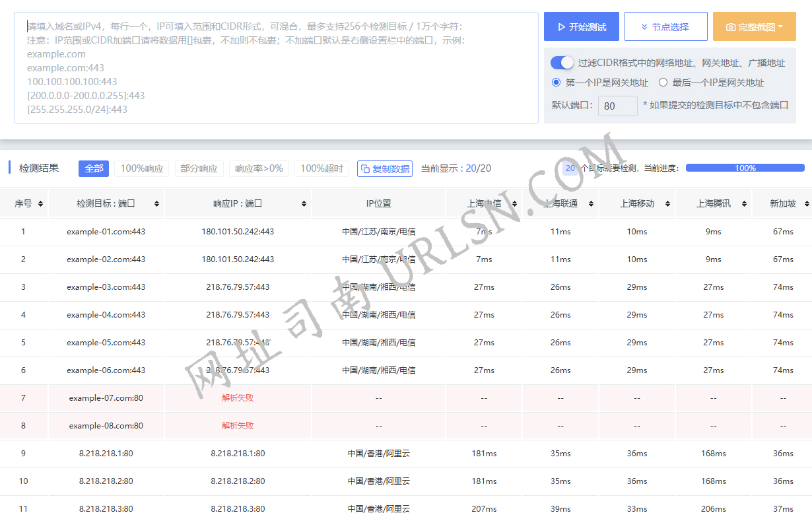The width and height of the screenshot is (812, 517).
Task: Click the sort caret on 序号 column
Action: [x=40, y=203]
